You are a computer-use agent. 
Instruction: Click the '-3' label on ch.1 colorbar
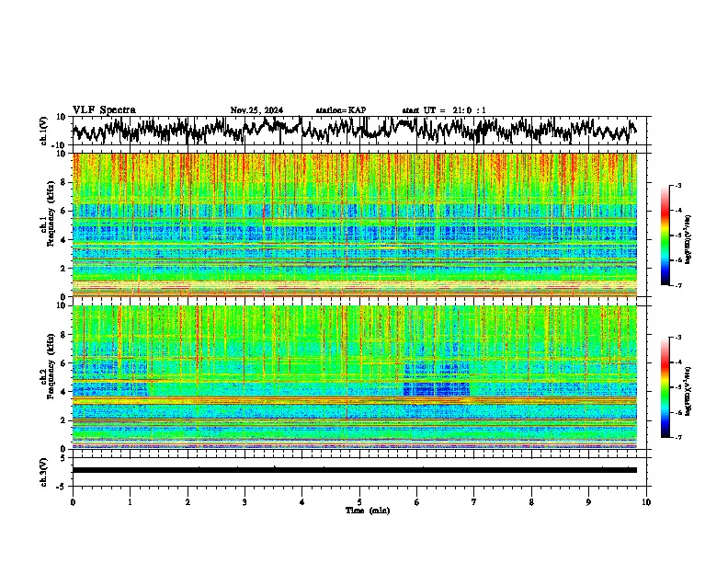[x=678, y=186]
